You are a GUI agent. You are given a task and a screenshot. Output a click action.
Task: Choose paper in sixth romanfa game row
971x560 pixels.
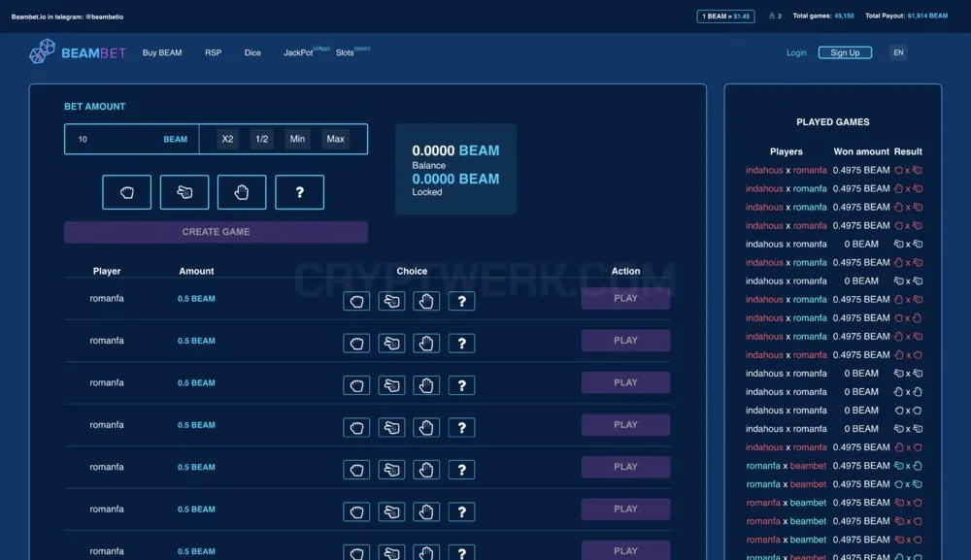tap(426, 511)
